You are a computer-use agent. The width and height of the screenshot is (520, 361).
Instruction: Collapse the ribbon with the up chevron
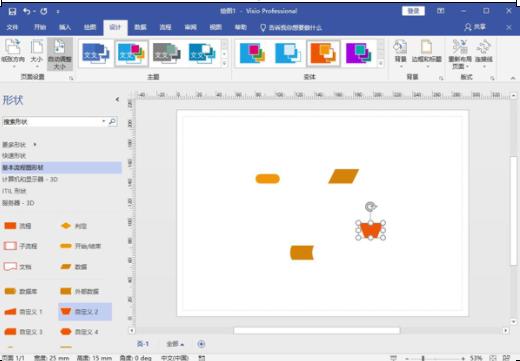click(x=513, y=78)
